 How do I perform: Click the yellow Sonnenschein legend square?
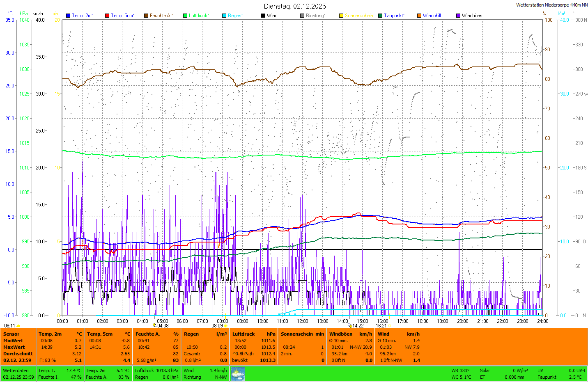click(x=341, y=16)
